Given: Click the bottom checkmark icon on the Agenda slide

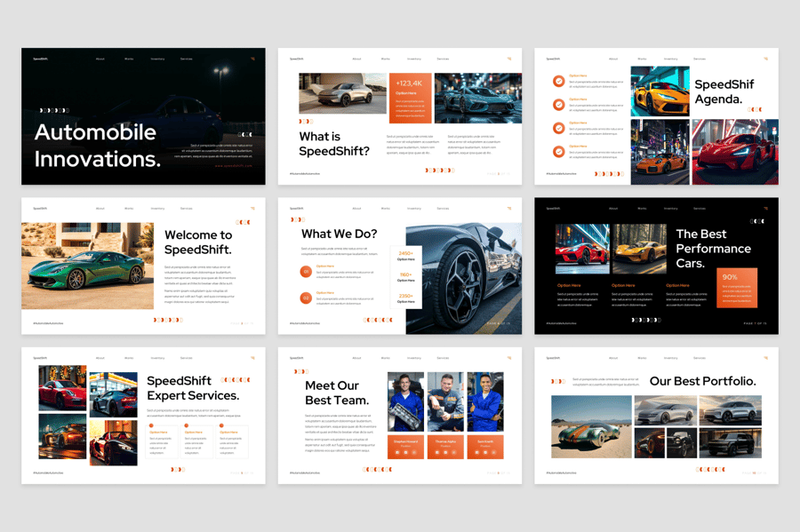Looking at the screenshot, I should pyautogui.click(x=558, y=151).
